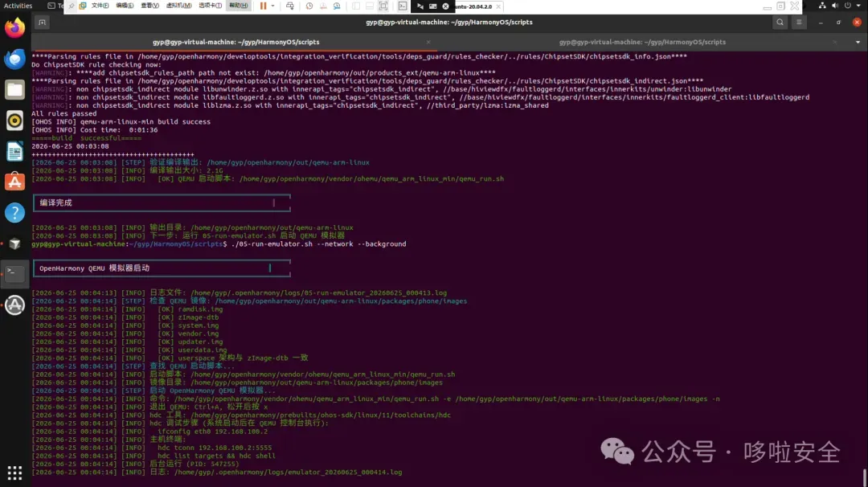Click 'hdc list targets && hdc shell' line

pos(216,456)
